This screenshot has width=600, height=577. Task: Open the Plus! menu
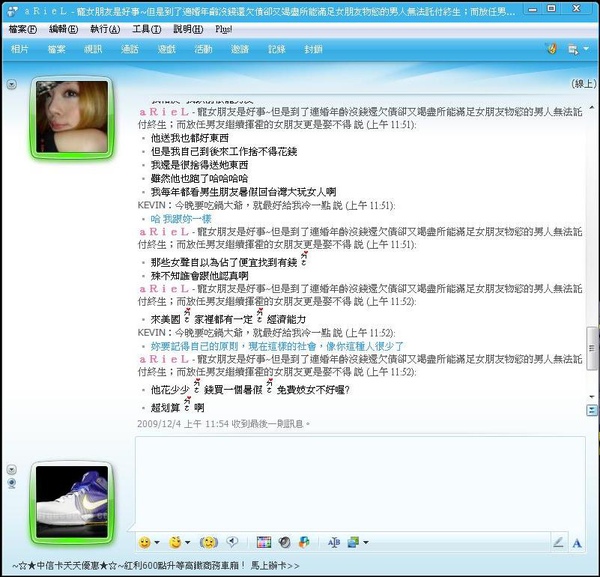pos(224,29)
